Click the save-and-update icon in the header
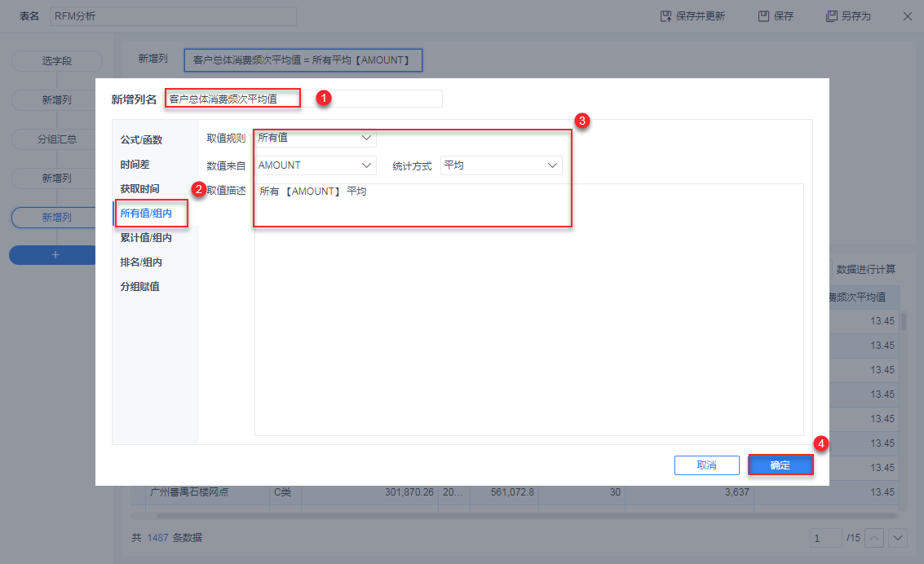The height and width of the screenshot is (564, 924). click(665, 16)
